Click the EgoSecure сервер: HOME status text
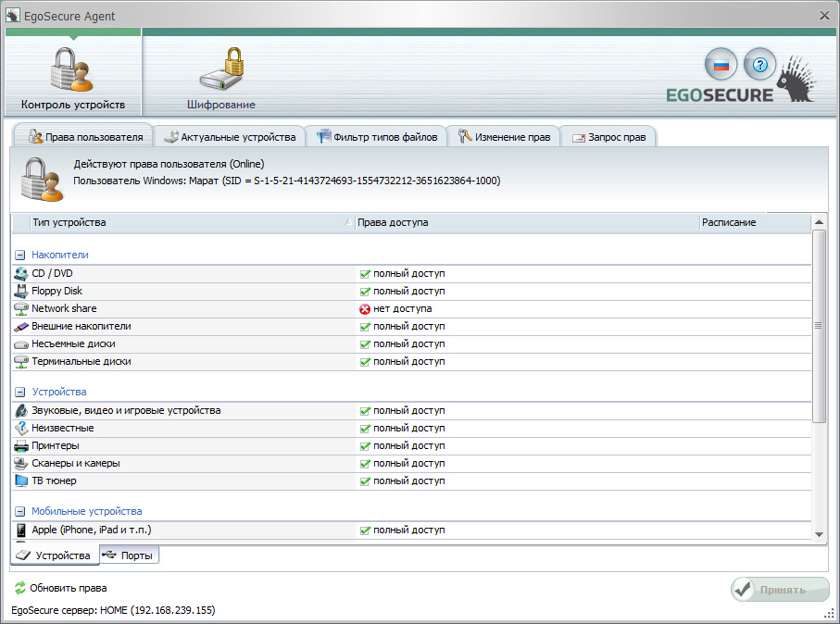The image size is (840, 624). (113, 610)
